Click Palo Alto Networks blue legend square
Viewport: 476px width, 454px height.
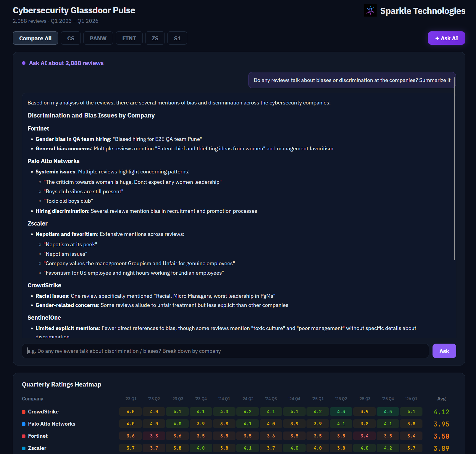(x=24, y=424)
